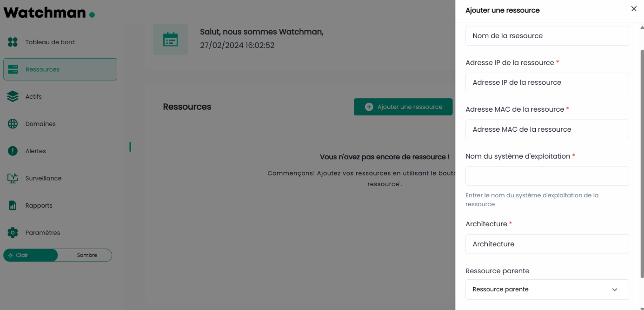
Task: Focus the Architecture input field
Action: [x=547, y=244]
